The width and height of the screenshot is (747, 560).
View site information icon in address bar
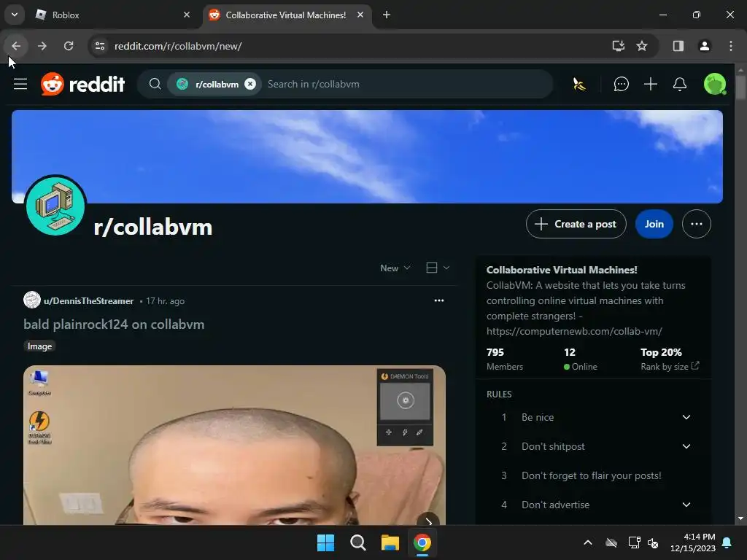pos(100,46)
